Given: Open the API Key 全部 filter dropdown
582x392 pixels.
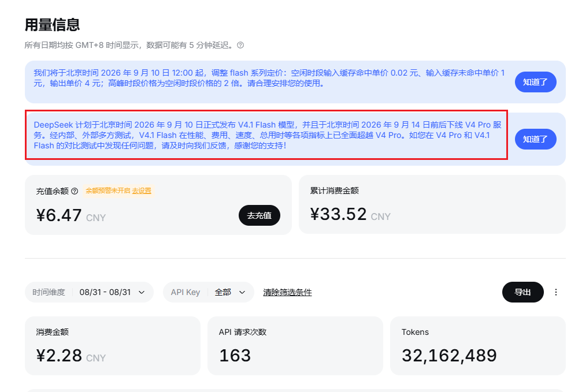Looking at the screenshot, I should 208,292.
